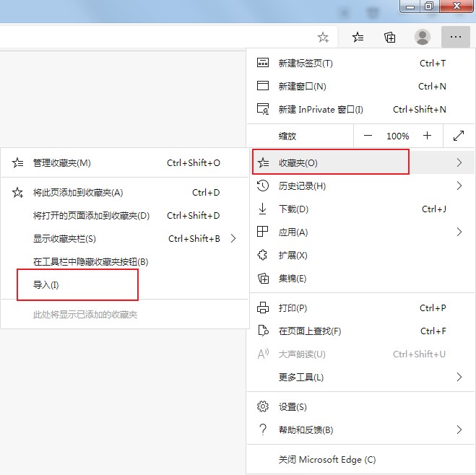Click the new tab icon in menu
Screen dimensions: 476x475
pyautogui.click(x=263, y=63)
